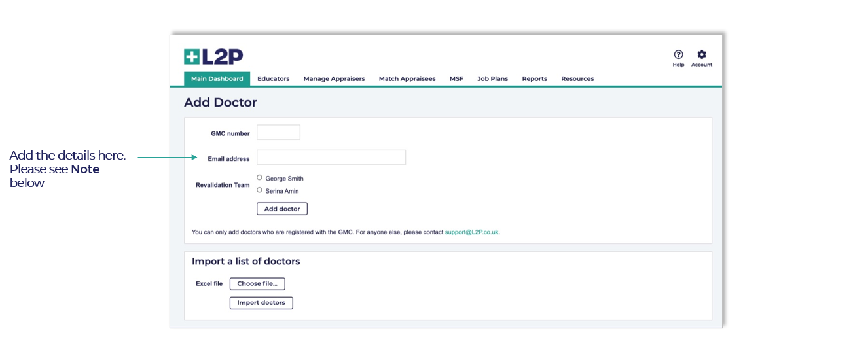The height and width of the screenshot is (346, 868).
Task: Click the L2P logo
Action: coord(213,57)
